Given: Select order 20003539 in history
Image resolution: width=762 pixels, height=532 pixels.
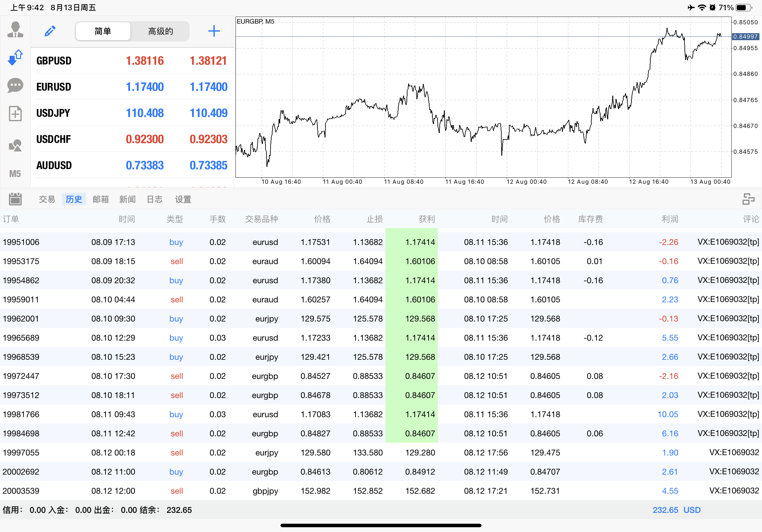Looking at the screenshot, I should (x=381, y=491).
